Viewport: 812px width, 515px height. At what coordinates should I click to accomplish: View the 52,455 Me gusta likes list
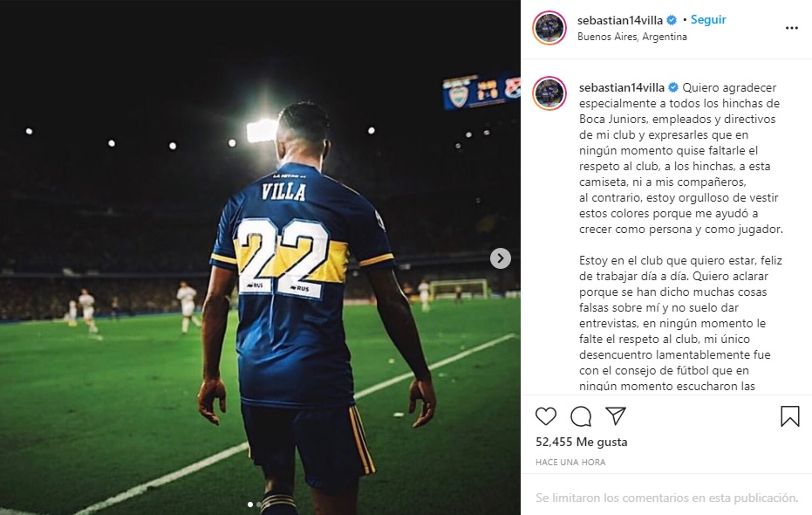582,442
